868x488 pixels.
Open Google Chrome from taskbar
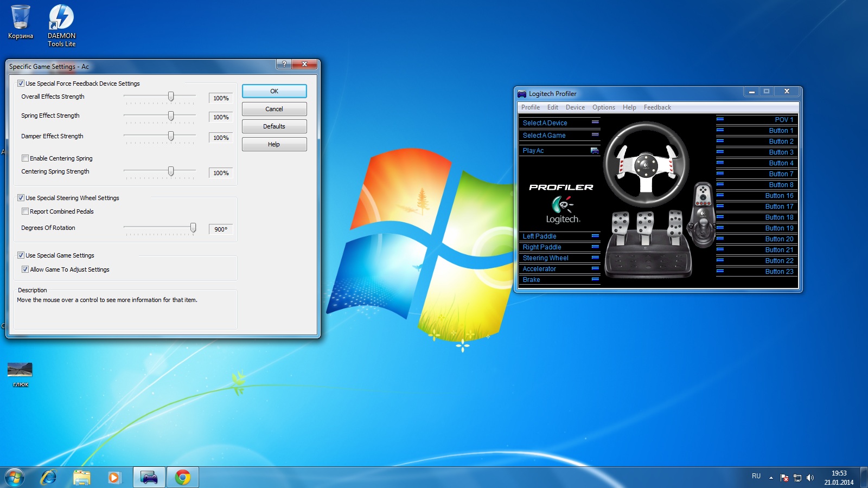tap(183, 477)
